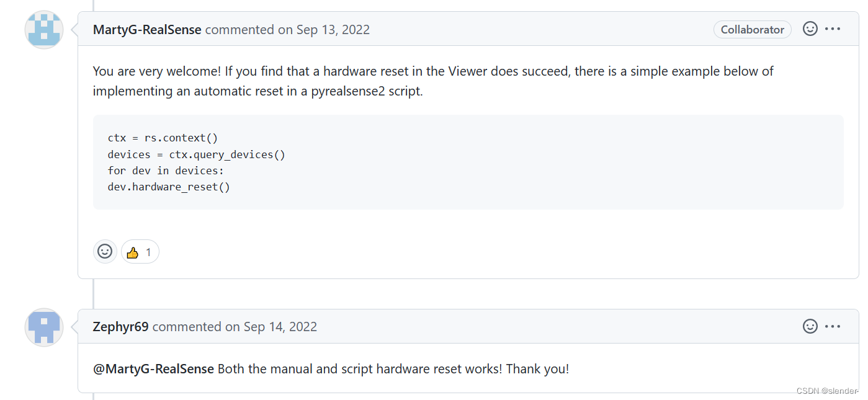
Task: Click the Collaborator badge
Action: 753,29
